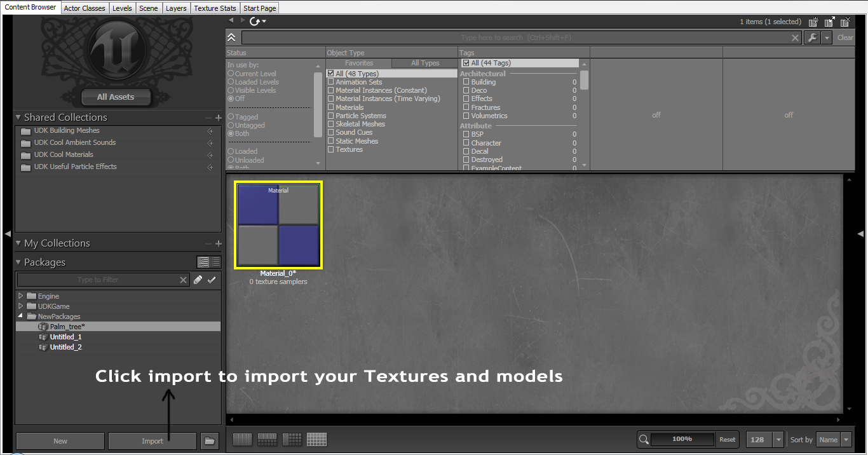
Task: Toggle the Building tag checkbox
Action: pyautogui.click(x=466, y=82)
